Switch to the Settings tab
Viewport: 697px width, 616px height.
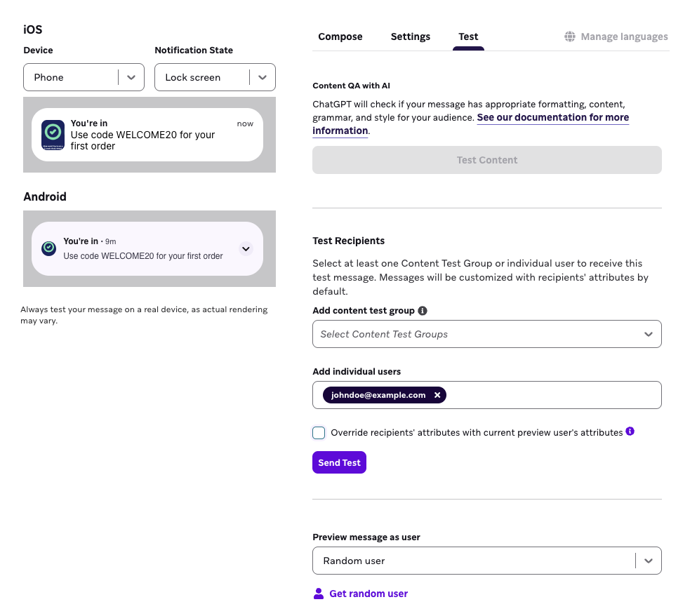pyautogui.click(x=411, y=37)
